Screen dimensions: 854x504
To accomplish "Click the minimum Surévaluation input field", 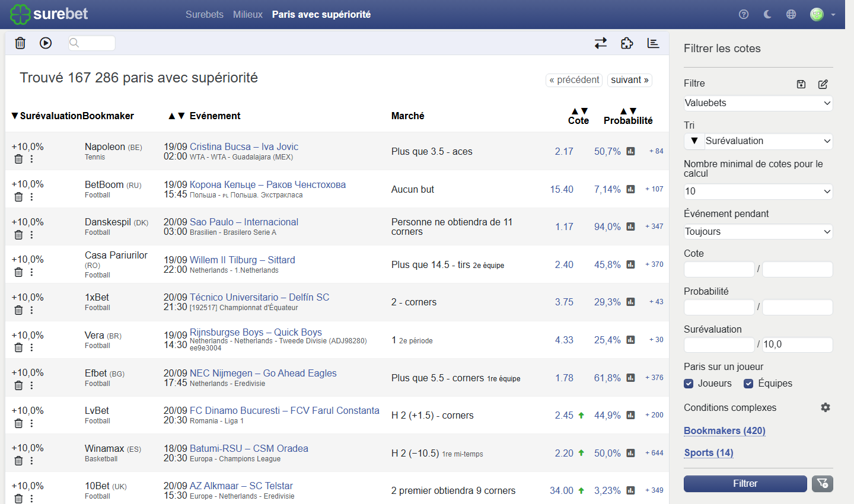I will 719,344.
